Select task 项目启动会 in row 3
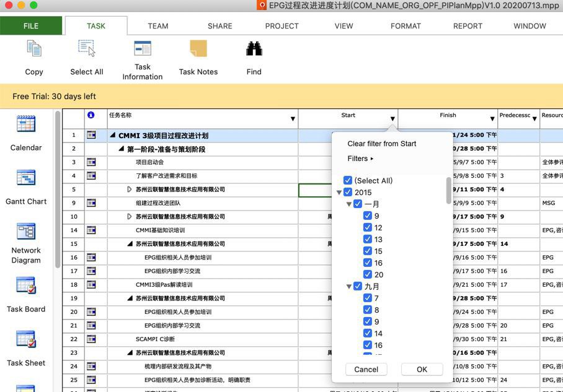 click(149, 162)
